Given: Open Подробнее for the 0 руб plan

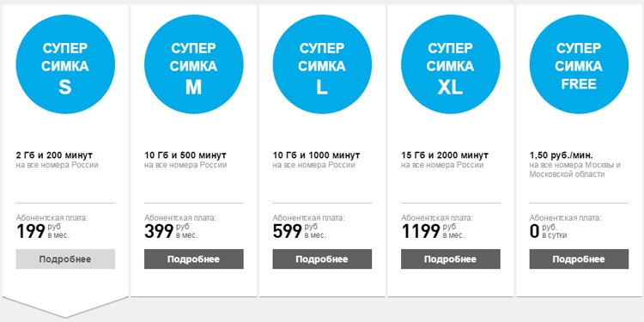Looking at the screenshot, I should point(579,259).
